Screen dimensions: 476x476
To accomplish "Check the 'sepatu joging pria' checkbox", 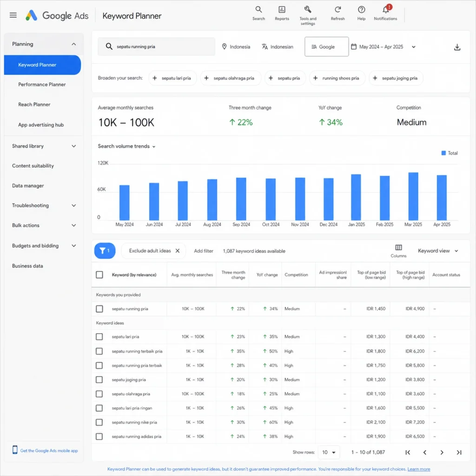I will click(99, 380).
